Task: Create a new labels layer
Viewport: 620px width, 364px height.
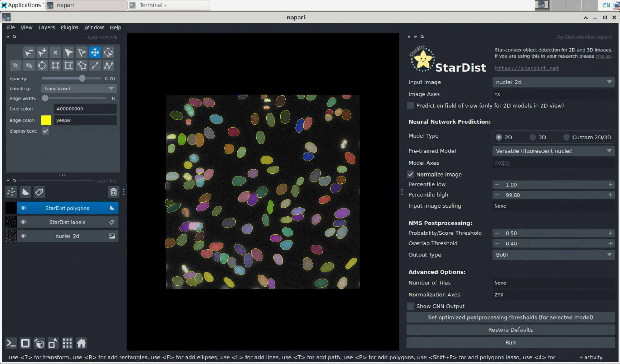Action: [x=39, y=192]
